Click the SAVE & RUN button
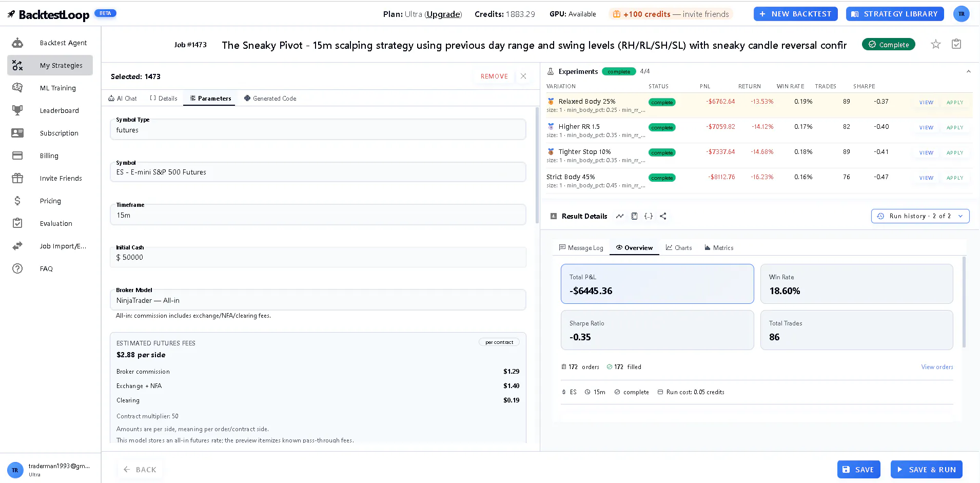 927,469
